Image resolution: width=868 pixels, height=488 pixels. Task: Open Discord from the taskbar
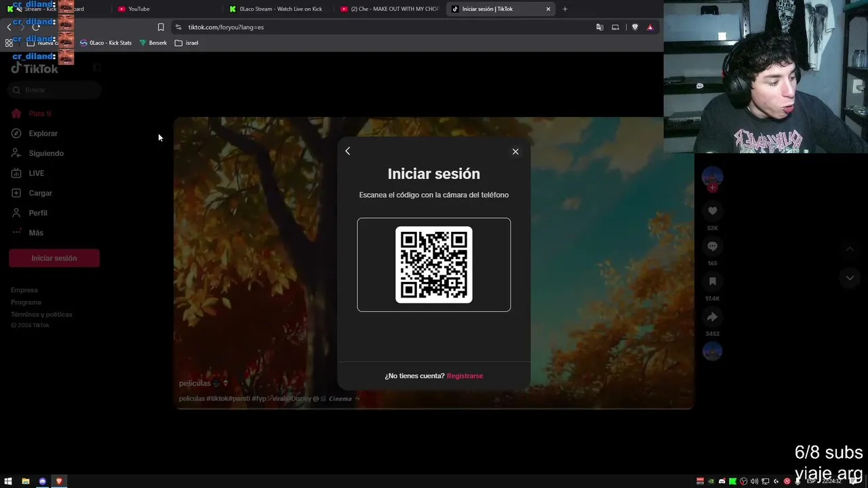click(x=43, y=481)
